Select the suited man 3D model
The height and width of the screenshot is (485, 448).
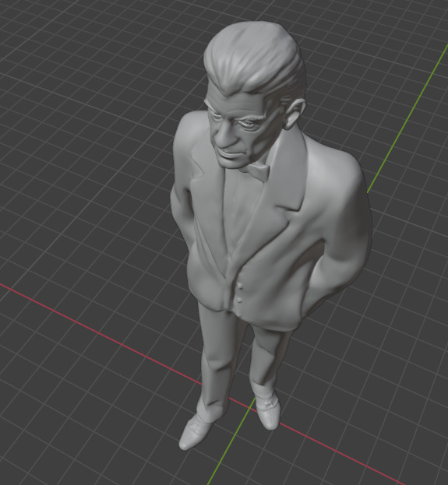pos(270,235)
